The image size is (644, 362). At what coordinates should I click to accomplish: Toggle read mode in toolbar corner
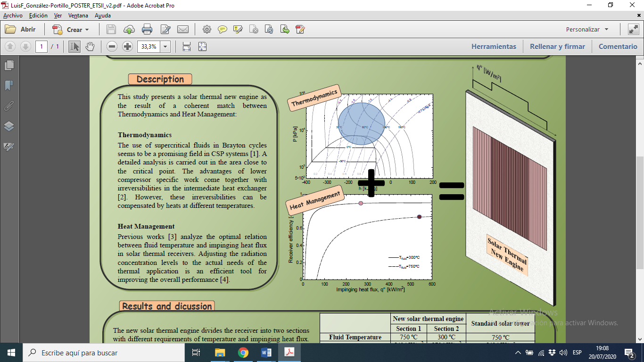[633, 29]
